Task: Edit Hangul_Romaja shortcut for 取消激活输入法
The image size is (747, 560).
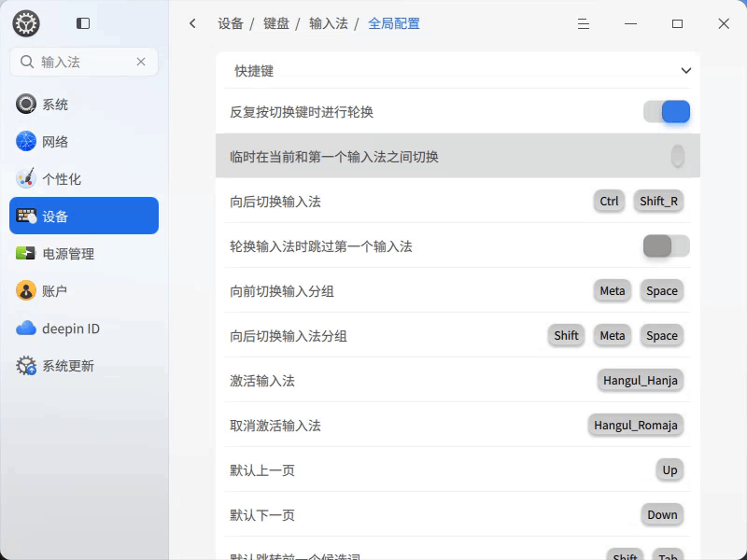Action: coord(636,425)
